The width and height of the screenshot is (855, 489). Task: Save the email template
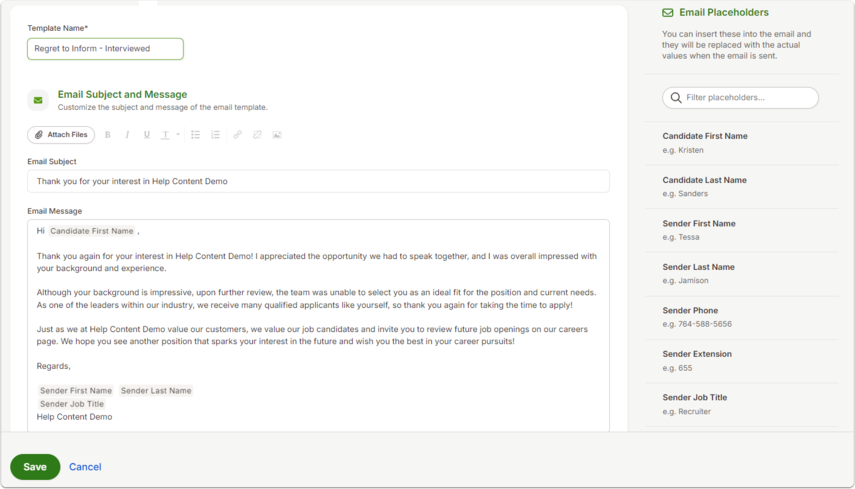point(35,467)
